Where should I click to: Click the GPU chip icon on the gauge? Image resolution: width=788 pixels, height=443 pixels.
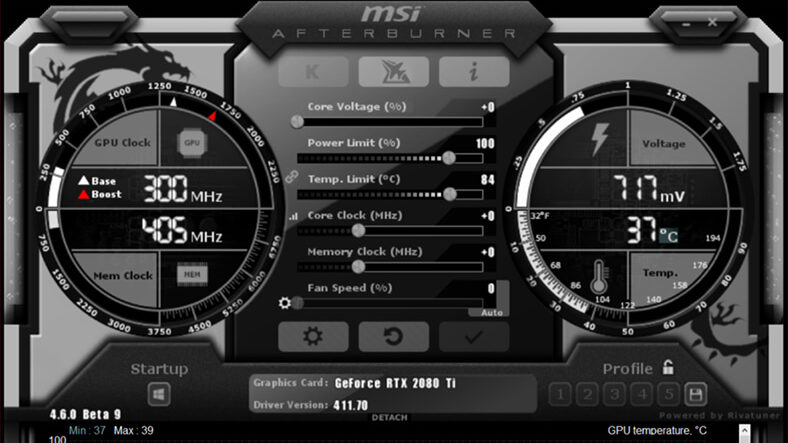point(191,142)
